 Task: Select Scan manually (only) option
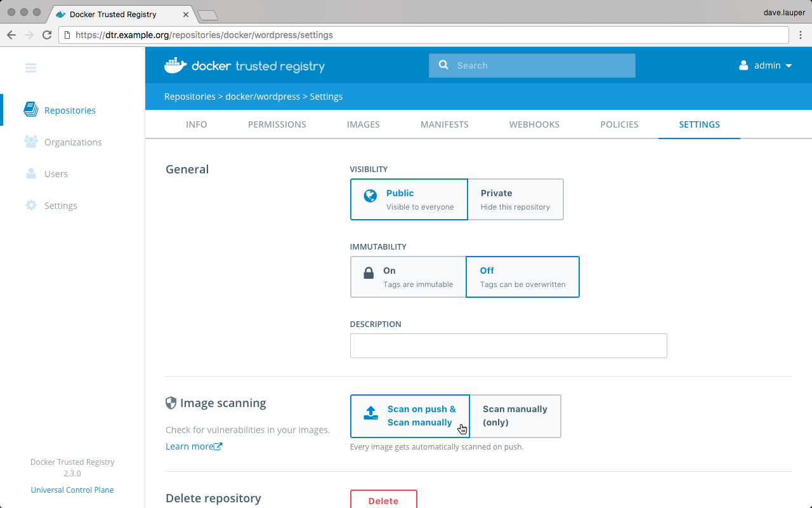tap(515, 416)
